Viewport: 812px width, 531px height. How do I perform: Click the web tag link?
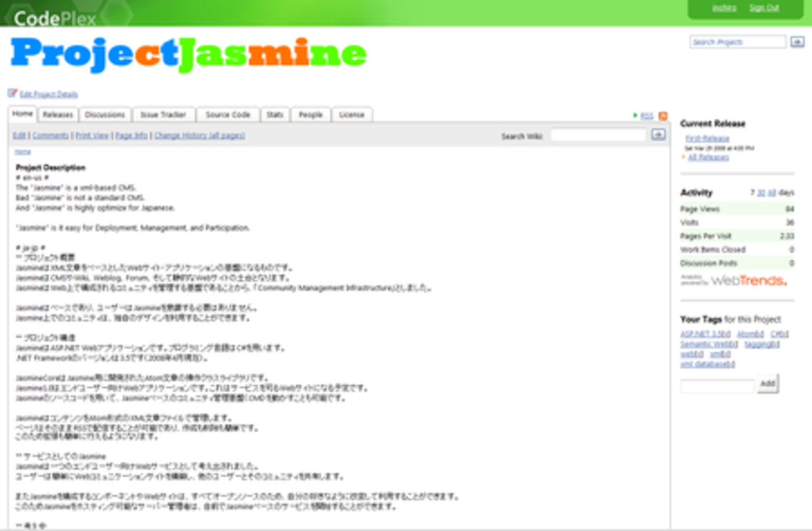[x=687, y=354]
